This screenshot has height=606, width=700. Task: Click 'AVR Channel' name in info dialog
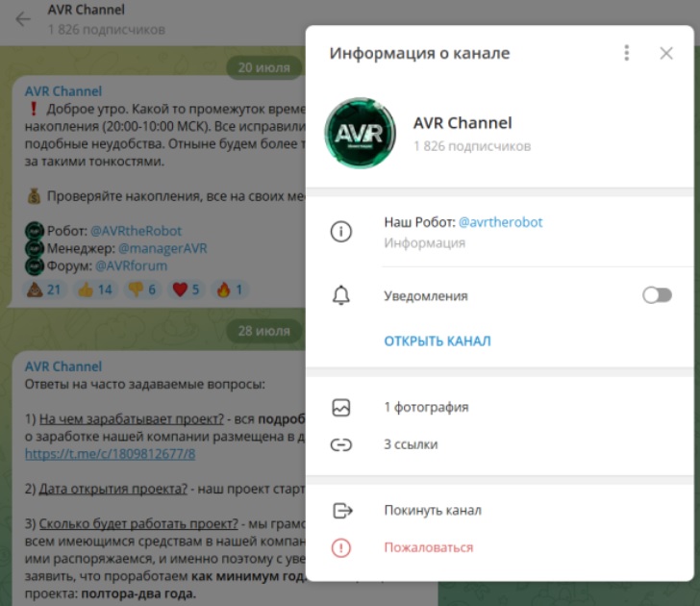tap(462, 123)
